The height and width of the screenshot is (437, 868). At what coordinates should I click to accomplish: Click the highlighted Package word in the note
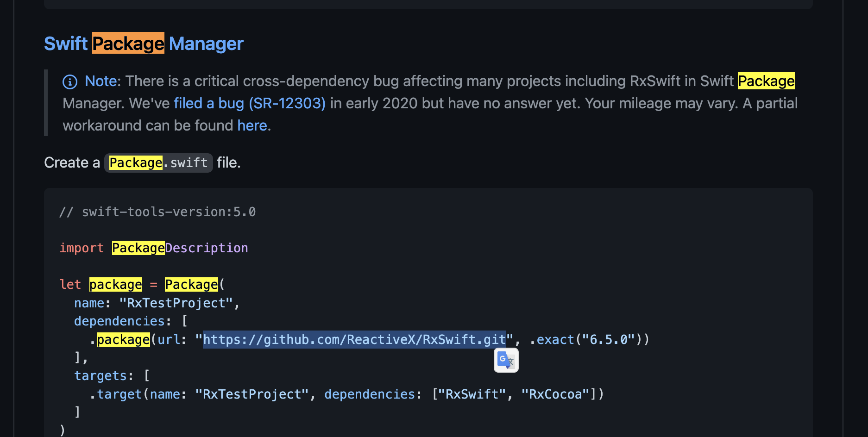click(766, 81)
